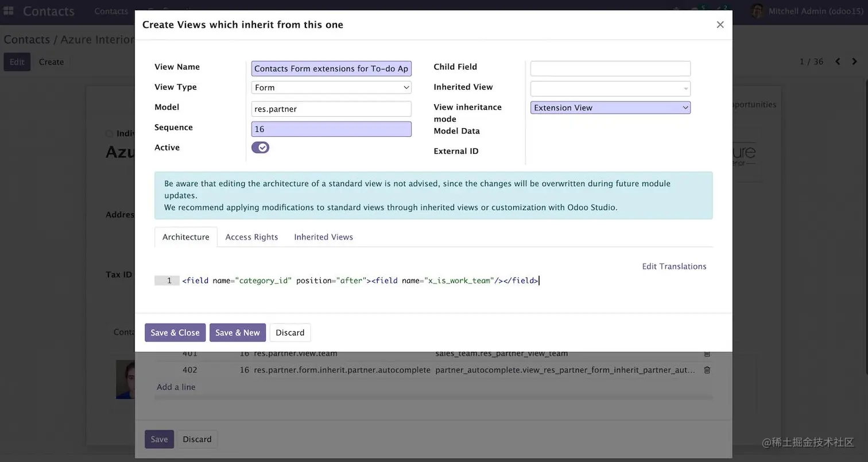Image resolution: width=868 pixels, height=462 pixels.
Task: Click into architecture code editor line
Action: (361, 280)
